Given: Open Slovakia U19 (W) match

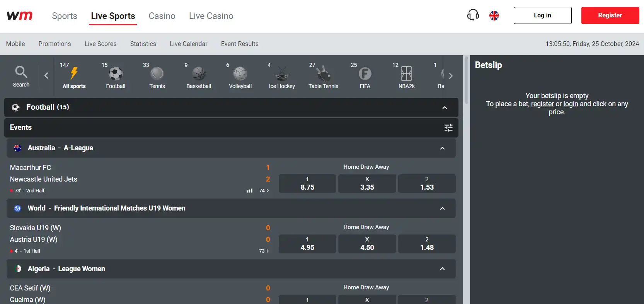Looking at the screenshot, I should 36,228.
